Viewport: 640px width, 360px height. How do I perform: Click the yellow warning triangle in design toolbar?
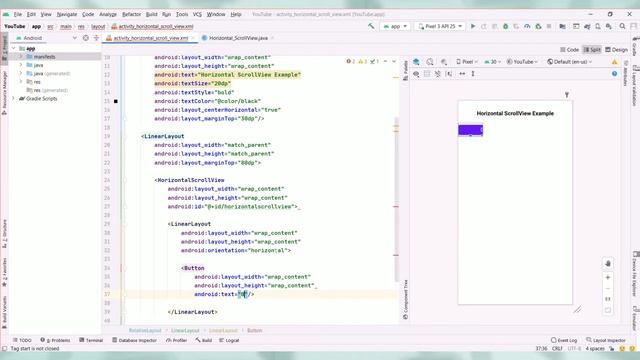614,62
